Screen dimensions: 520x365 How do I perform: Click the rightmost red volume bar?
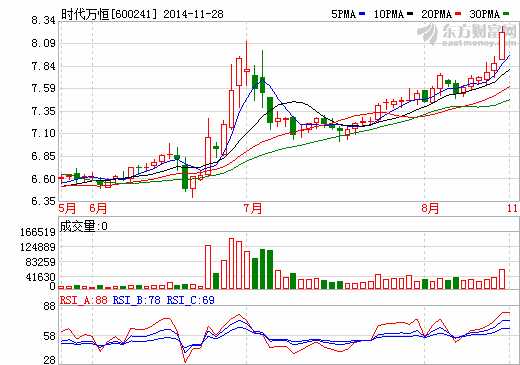502,279
